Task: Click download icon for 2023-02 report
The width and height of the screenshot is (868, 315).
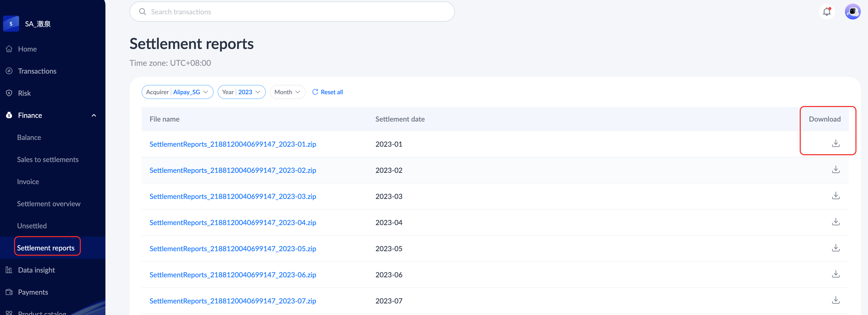Action: 835,170
